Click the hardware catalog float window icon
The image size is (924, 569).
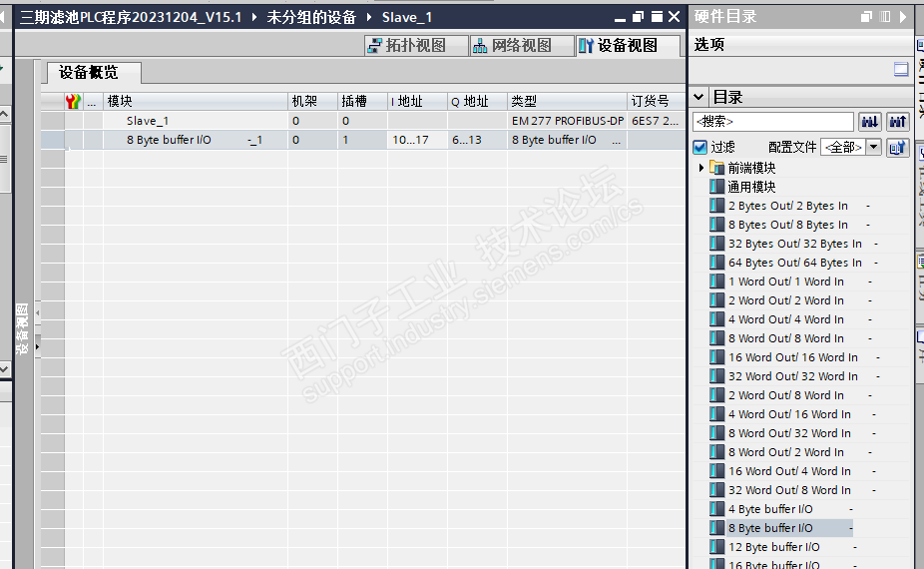866,17
